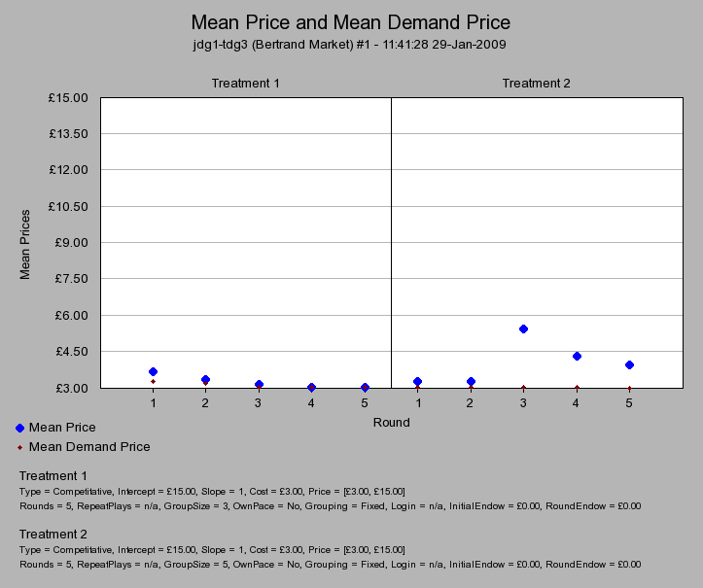Select Treatment 1 round 2 Mean Price point
This screenshot has width=703, height=588.
point(205,380)
